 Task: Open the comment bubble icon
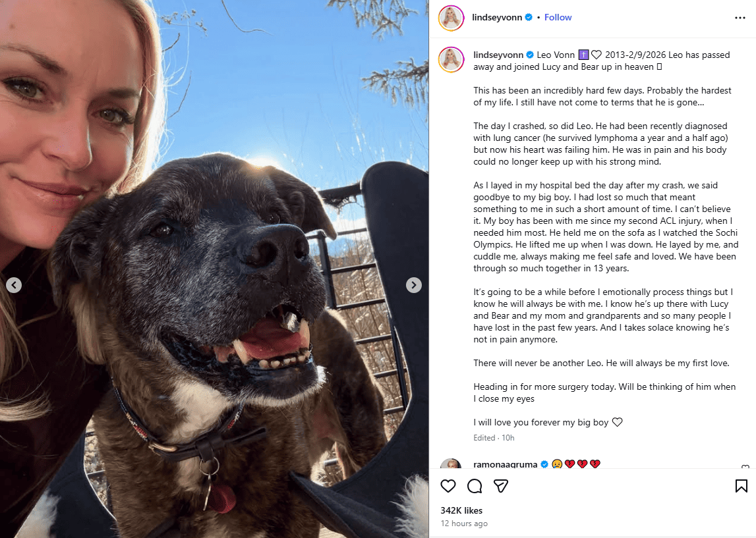[x=475, y=486]
